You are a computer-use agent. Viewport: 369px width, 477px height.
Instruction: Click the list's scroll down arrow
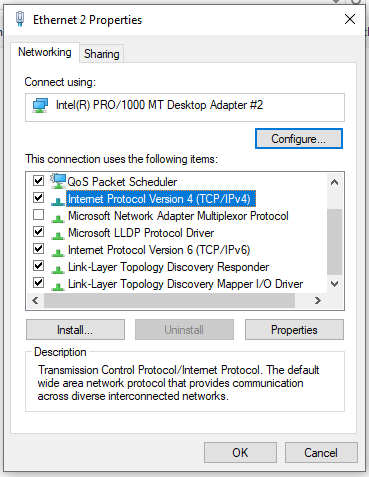coord(335,284)
